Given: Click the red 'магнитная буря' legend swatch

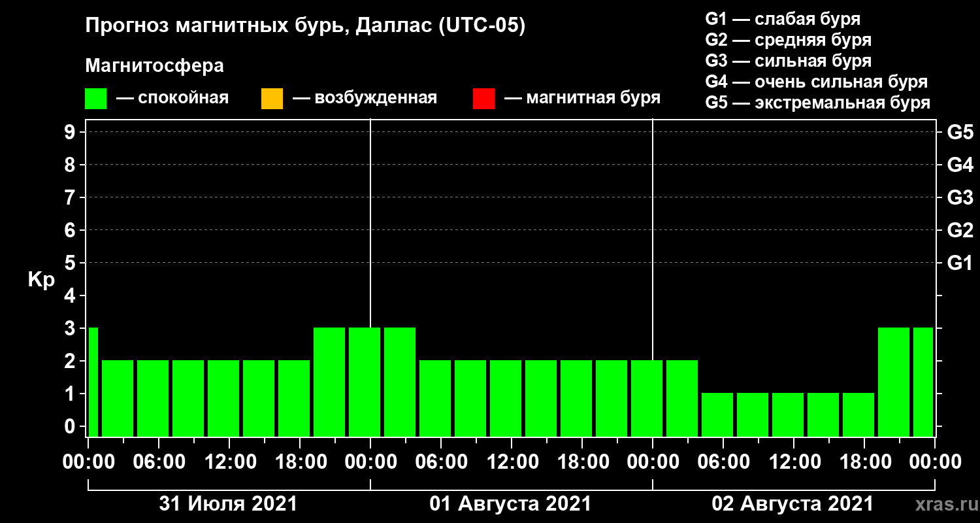Looking at the screenshot, I should click(x=483, y=99).
